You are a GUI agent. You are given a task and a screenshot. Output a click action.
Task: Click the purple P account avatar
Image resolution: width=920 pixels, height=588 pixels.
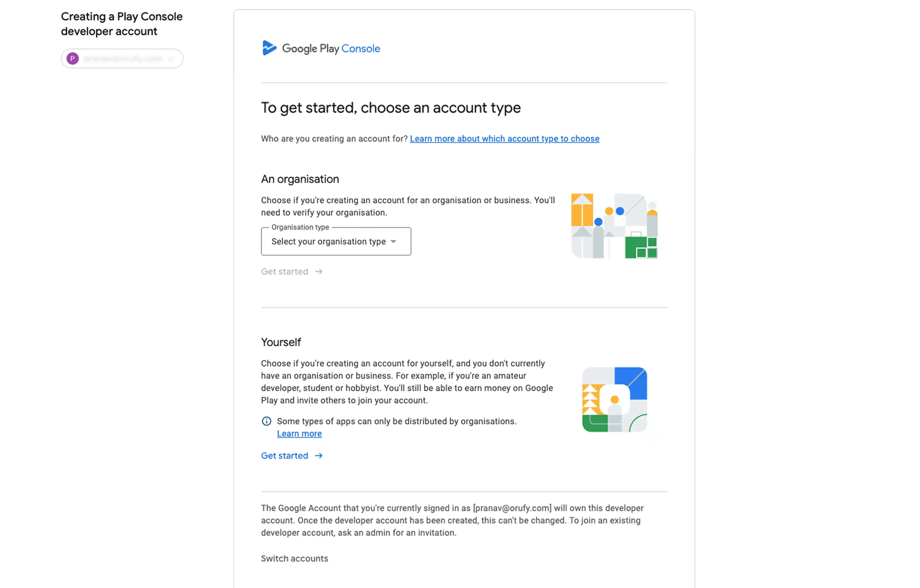(x=73, y=58)
